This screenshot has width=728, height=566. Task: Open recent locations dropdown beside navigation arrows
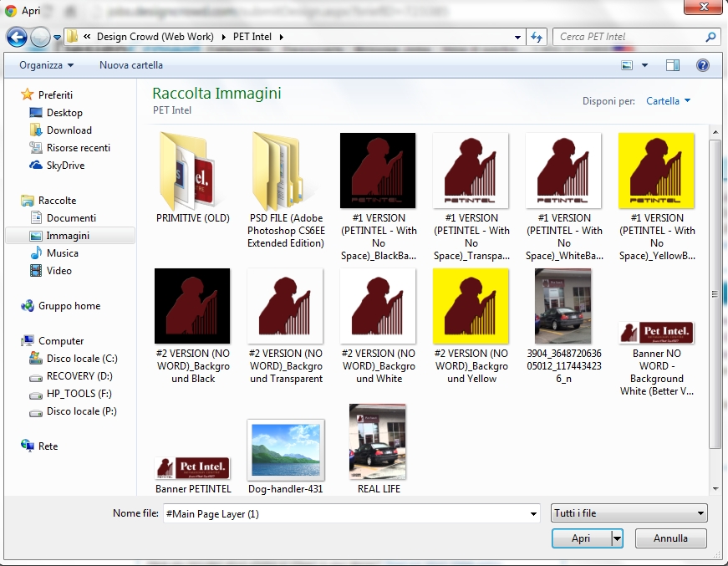pyautogui.click(x=57, y=37)
